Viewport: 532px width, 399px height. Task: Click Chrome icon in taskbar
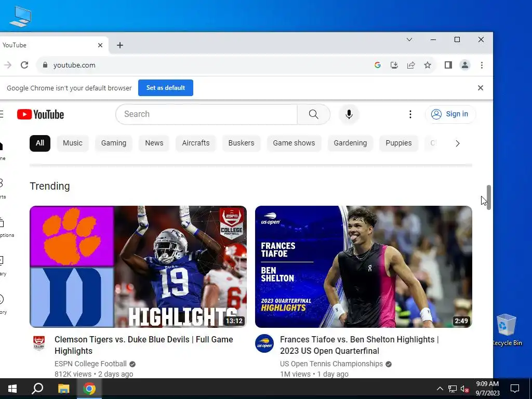(89, 389)
